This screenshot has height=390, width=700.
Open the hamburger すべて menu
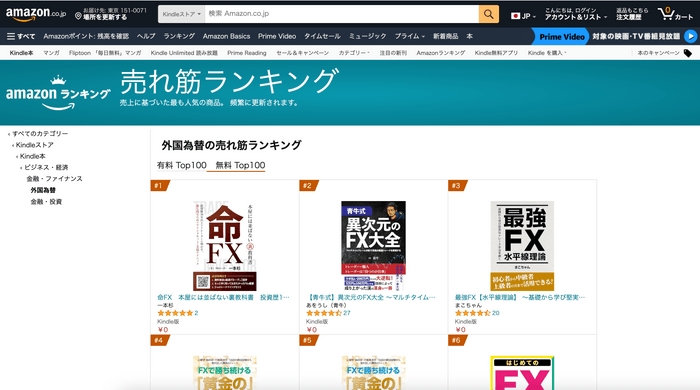point(21,36)
